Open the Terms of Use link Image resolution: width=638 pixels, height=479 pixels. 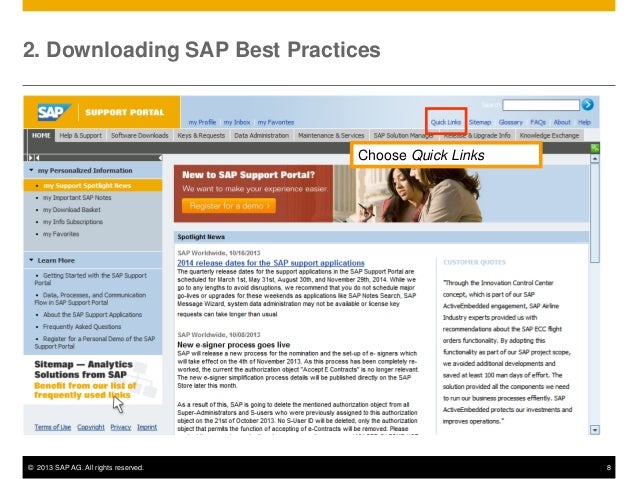coord(53,427)
